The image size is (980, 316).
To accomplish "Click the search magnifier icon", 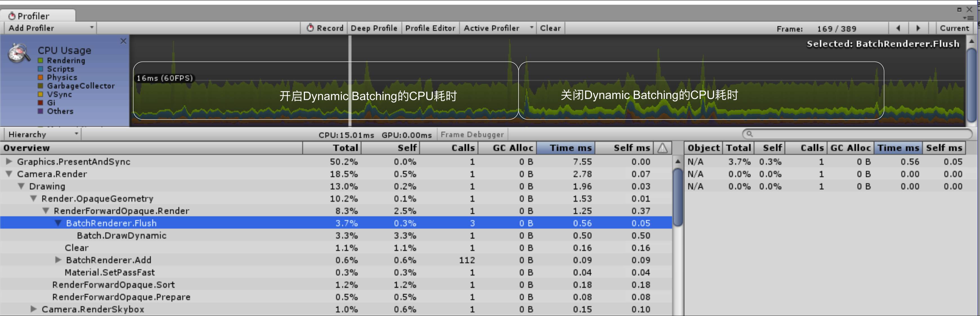I will click(749, 134).
